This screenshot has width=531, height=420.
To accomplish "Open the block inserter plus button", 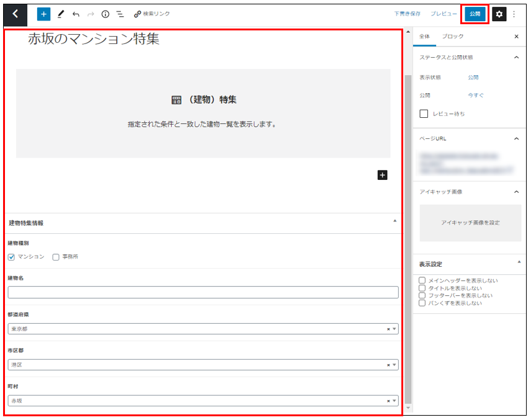I will coord(43,14).
